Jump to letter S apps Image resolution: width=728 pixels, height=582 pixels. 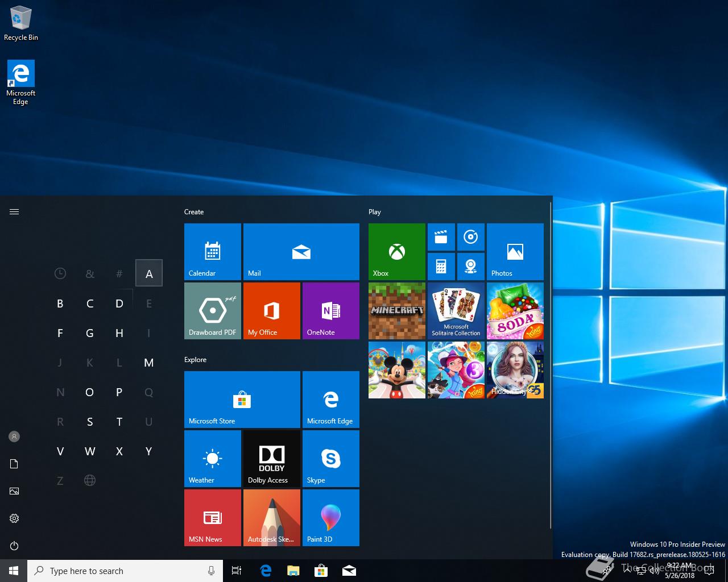coord(90,422)
